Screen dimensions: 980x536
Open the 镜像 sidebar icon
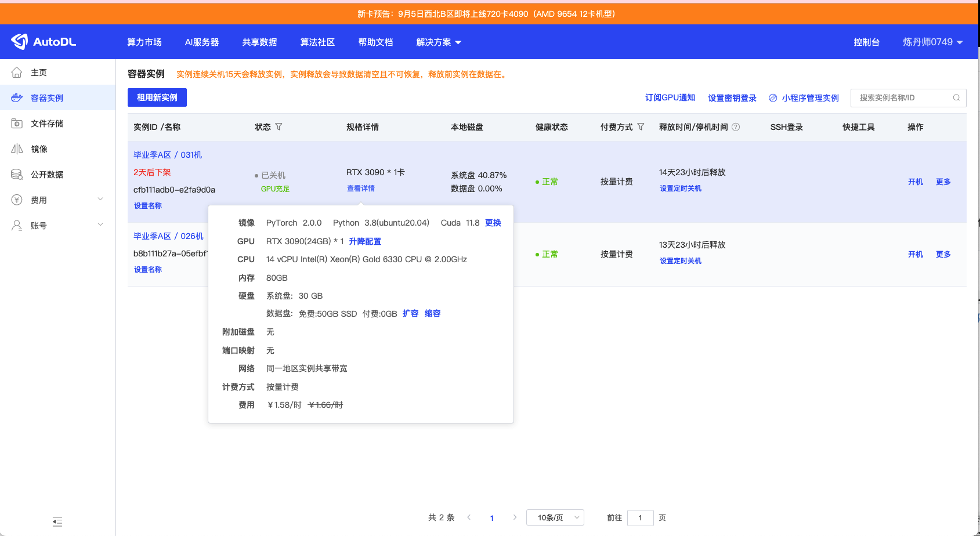[17, 149]
